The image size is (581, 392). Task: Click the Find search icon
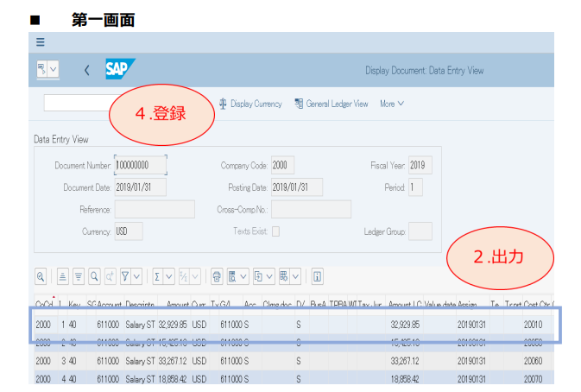[94, 276]
